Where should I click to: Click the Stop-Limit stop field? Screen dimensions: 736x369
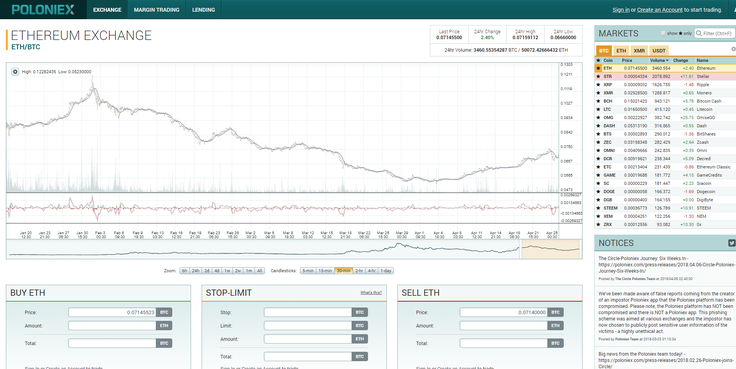click(307, 312)
